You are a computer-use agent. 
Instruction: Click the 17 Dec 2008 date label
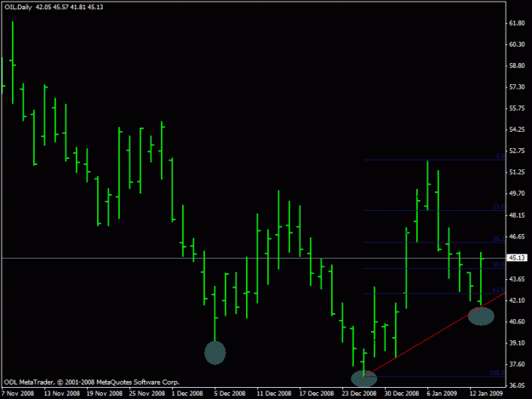coord(317,394)
